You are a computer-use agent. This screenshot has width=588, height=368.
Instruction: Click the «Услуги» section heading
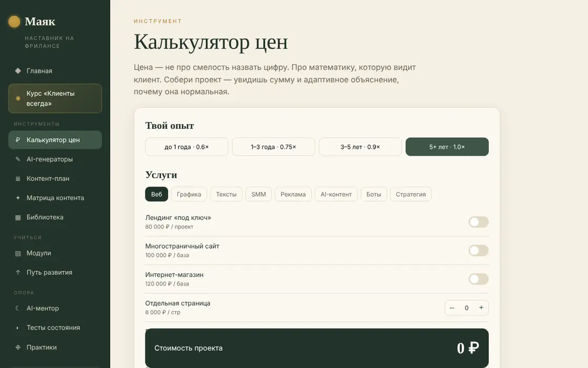click(x=161, y=175)
